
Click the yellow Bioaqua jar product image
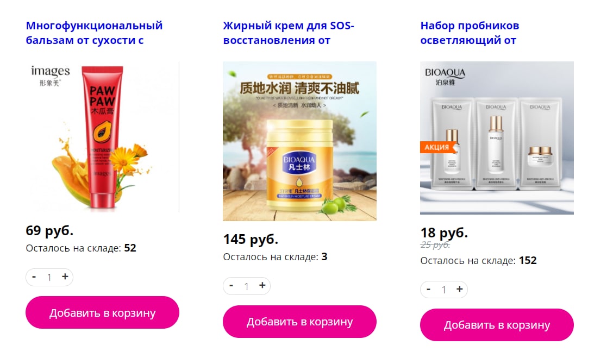point(299,141)
